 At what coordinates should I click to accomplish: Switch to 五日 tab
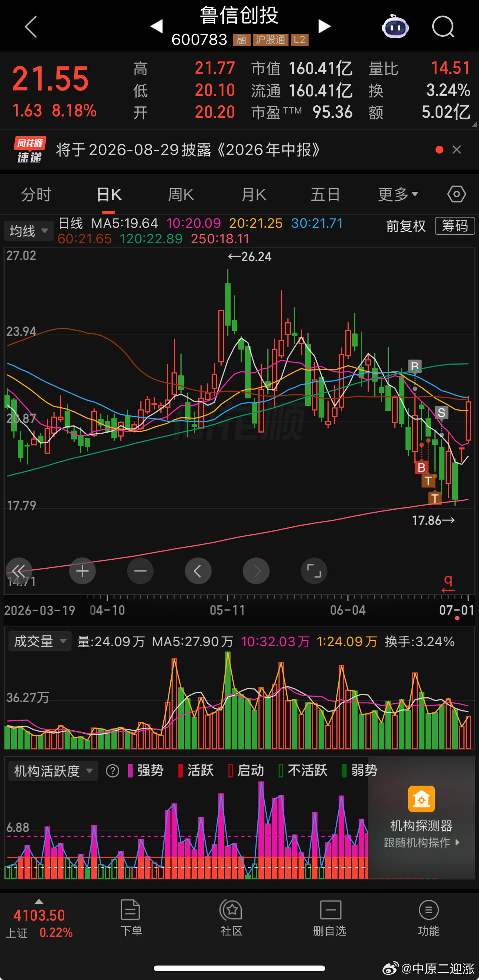(326, 194)
